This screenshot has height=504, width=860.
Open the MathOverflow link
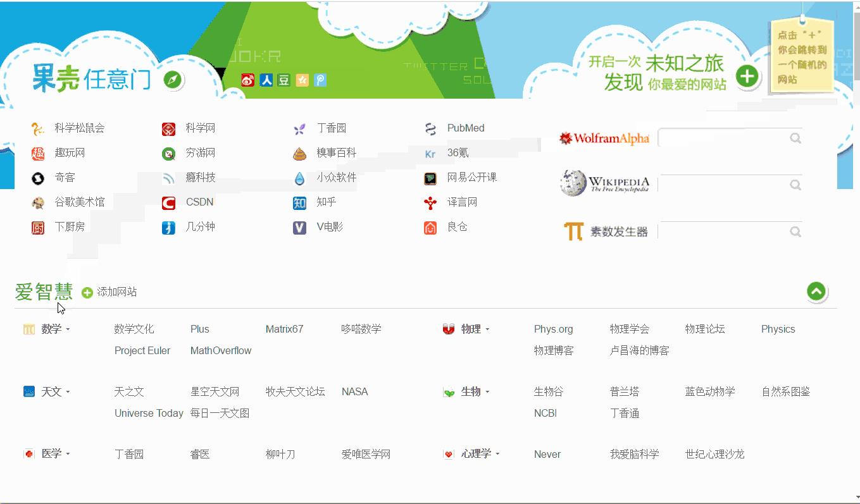point(221,350)
